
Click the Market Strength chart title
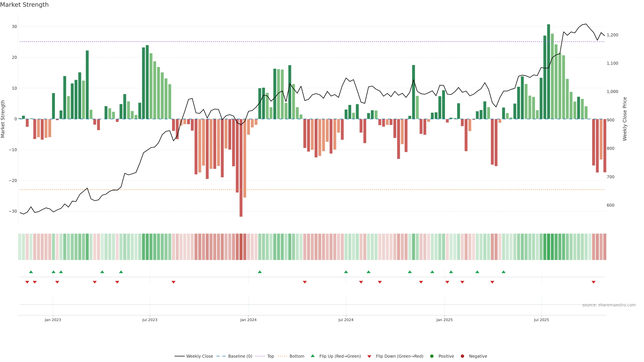pos(24,5)
